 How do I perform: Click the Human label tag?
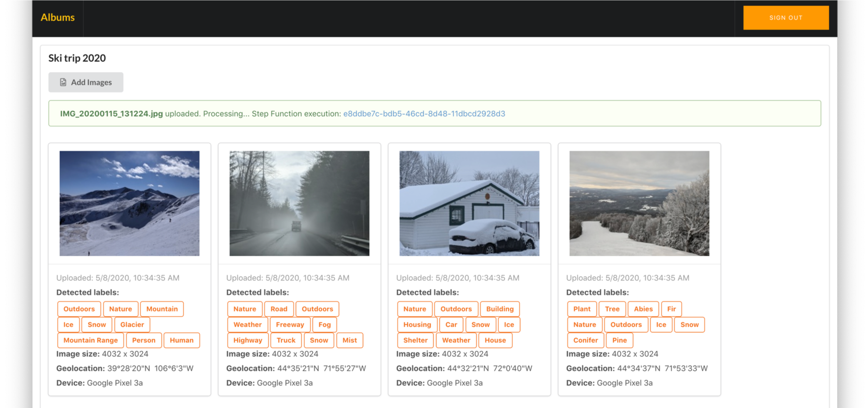pyautogui.click(x=182, y=340)
